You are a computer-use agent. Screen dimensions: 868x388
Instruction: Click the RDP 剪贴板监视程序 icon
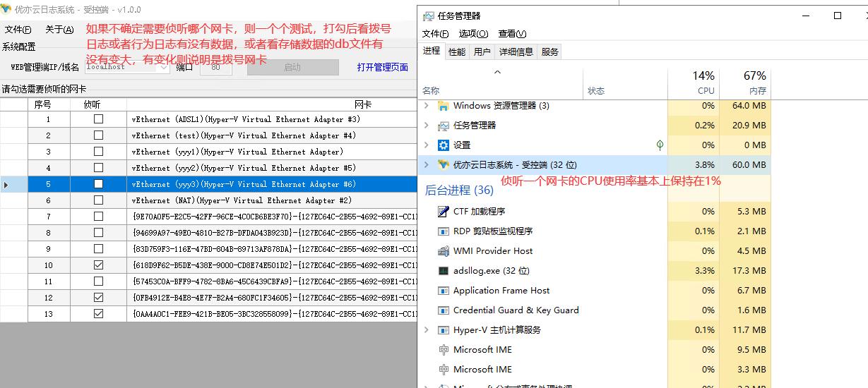coord(444,231)
